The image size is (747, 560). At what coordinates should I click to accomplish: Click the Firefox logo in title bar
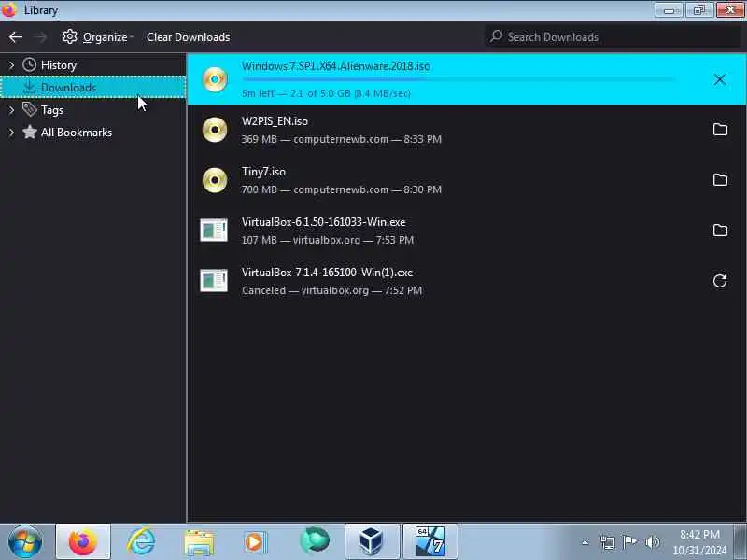tap(9, 10)
